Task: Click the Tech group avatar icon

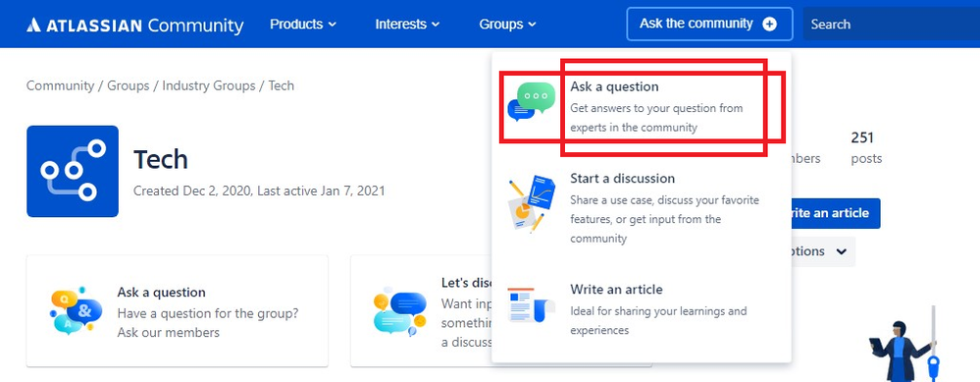Action: (x=73, y=171)
